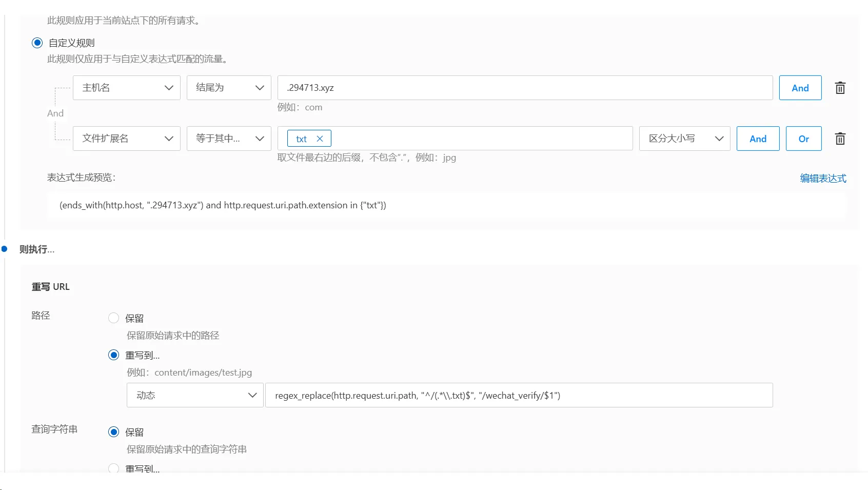The width and height of the screenshot is (868, 490).
Task: Delete the file extension condition row via trash icon
Action: 840,139
